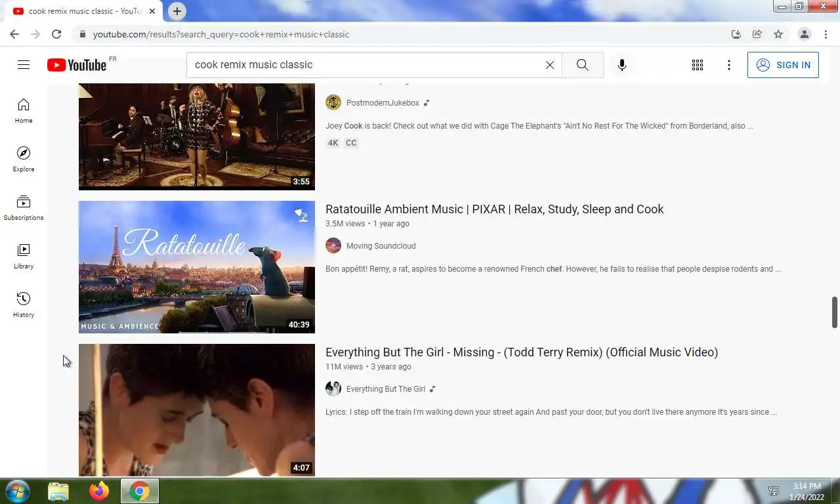840x504 pixels.
Task: Open the PostmodernJukebox channel name link
Action: coord(383,103)
